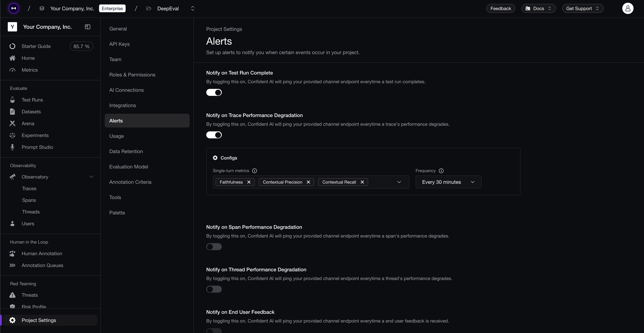The image size is (644, 333).
Task: Click the Prompt Studio microphone icon
Action: tap(12, 147)
